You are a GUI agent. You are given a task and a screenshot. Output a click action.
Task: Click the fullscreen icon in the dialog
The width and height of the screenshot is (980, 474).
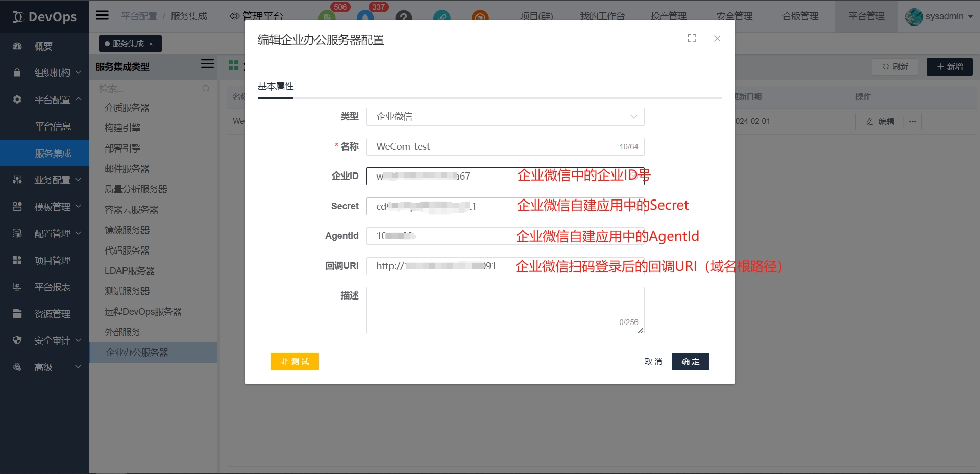(x=692, y=38)
